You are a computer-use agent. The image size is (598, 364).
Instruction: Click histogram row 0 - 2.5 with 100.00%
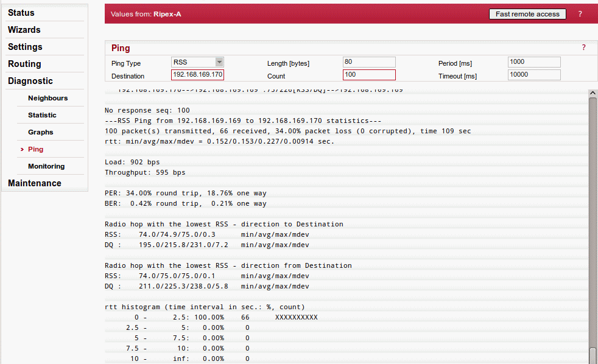pos(226,317)
